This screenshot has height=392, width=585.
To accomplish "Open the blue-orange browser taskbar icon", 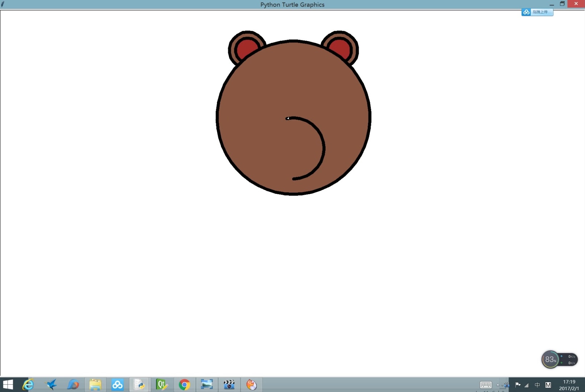I will (x=73, y=384).
